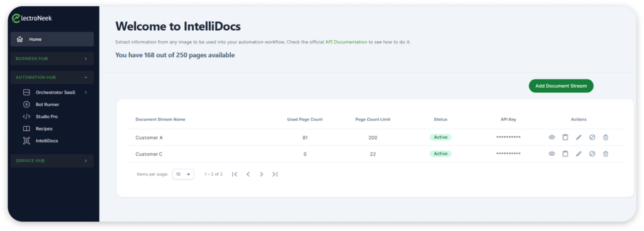Click the Orchestrator SaaS icon
This screenshot has width=644, height=231.
point(26,92)
